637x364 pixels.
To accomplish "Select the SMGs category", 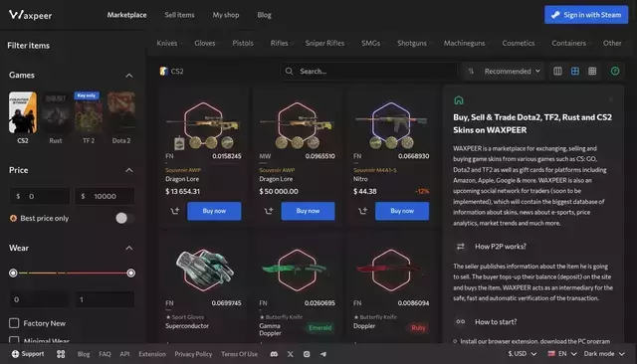I will click(372, 43).
